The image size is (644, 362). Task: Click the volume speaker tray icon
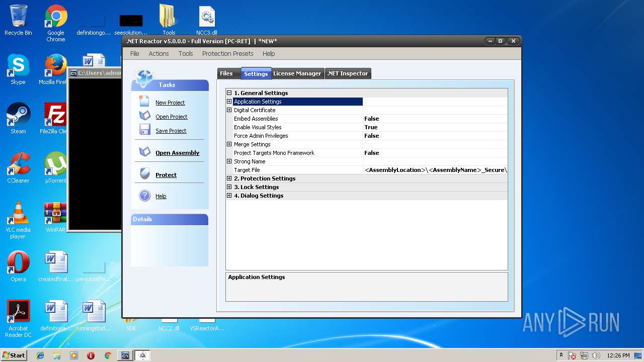pos(596,355)
